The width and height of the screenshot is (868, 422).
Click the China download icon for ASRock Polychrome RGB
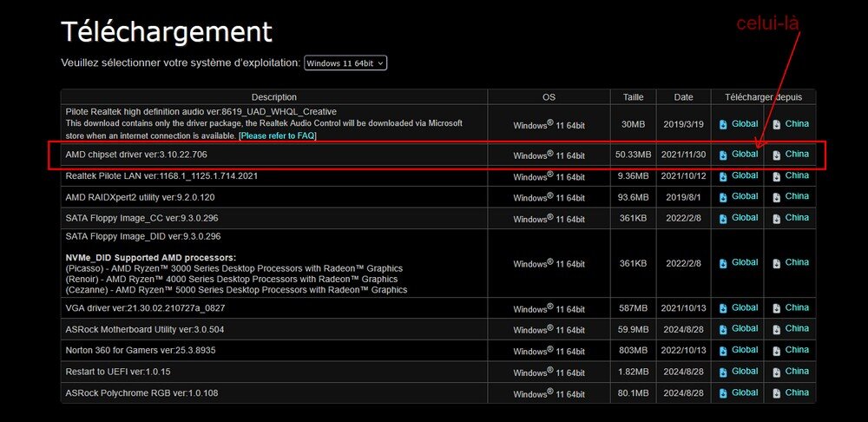click(x=776, y=393)
